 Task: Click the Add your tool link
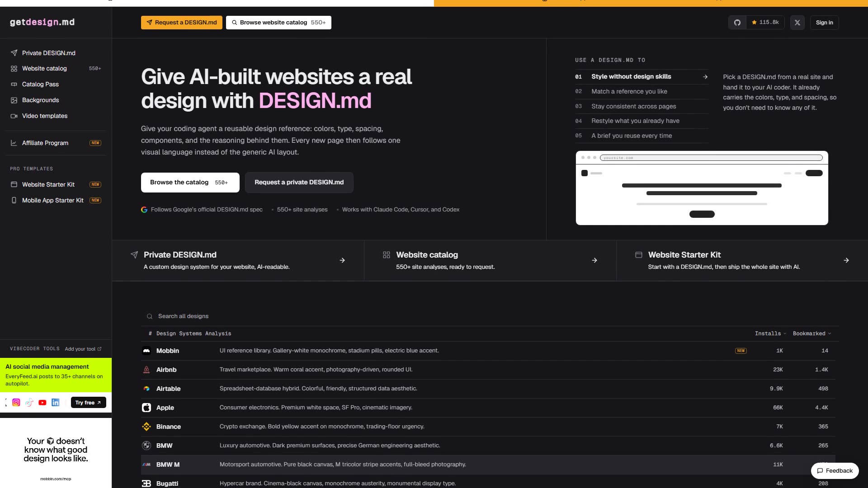[83, 349]
